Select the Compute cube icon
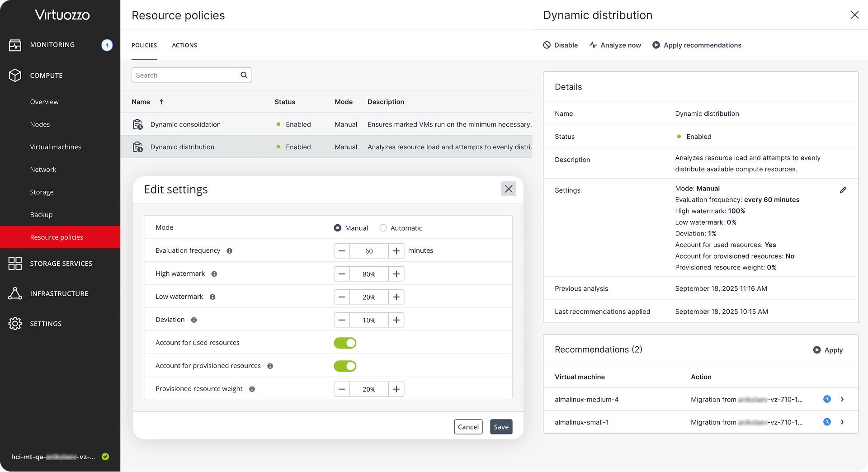868x472 pixels. pos(15,76)
